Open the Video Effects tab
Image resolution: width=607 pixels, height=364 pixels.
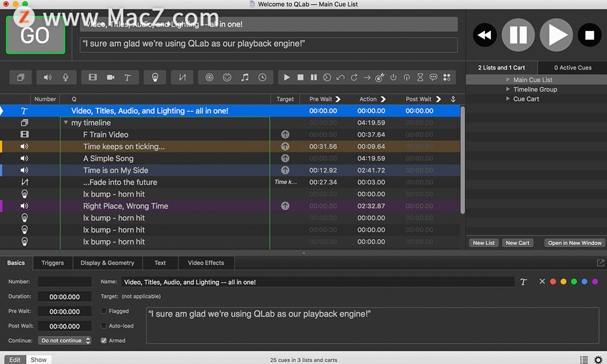pos(206,263)
